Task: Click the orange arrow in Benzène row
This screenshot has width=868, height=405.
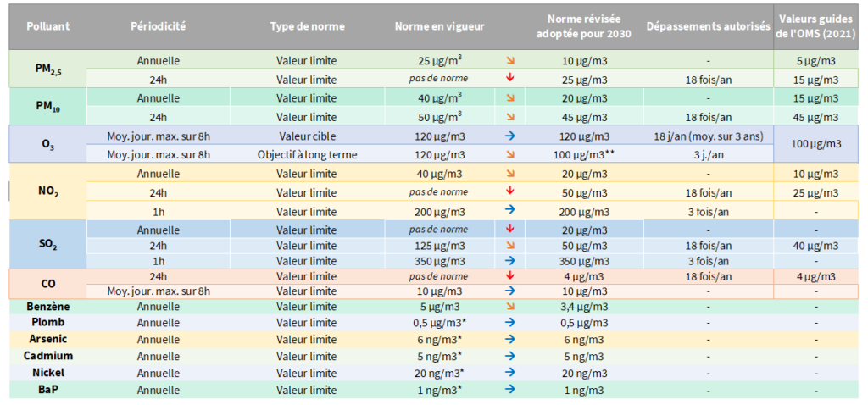Action: click(x=510, y=305)
